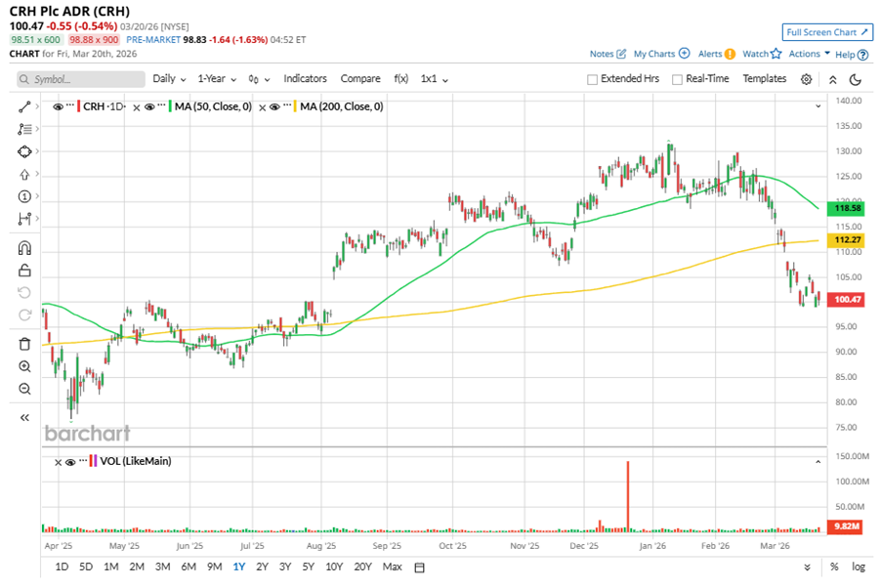The width and height of the screenshot is (881, 588).
Task: Remove the MA 50 indicator
Action: pos(136,107)
